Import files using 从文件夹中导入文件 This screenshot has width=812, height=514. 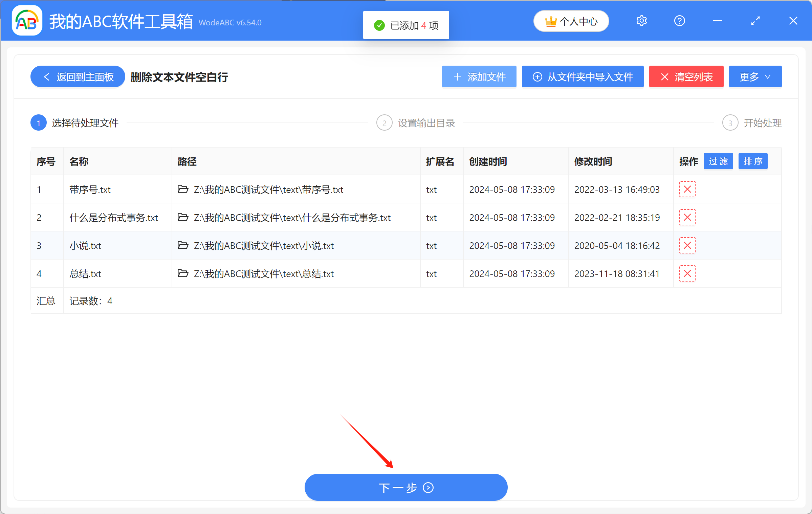[x=583, y=76]
